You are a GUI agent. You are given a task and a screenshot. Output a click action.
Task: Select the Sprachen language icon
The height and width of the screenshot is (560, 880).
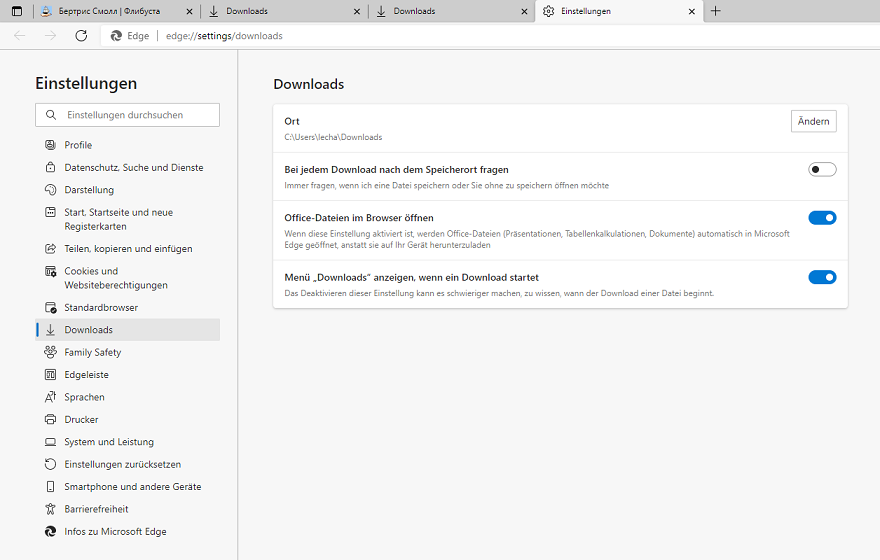[51, 397]
